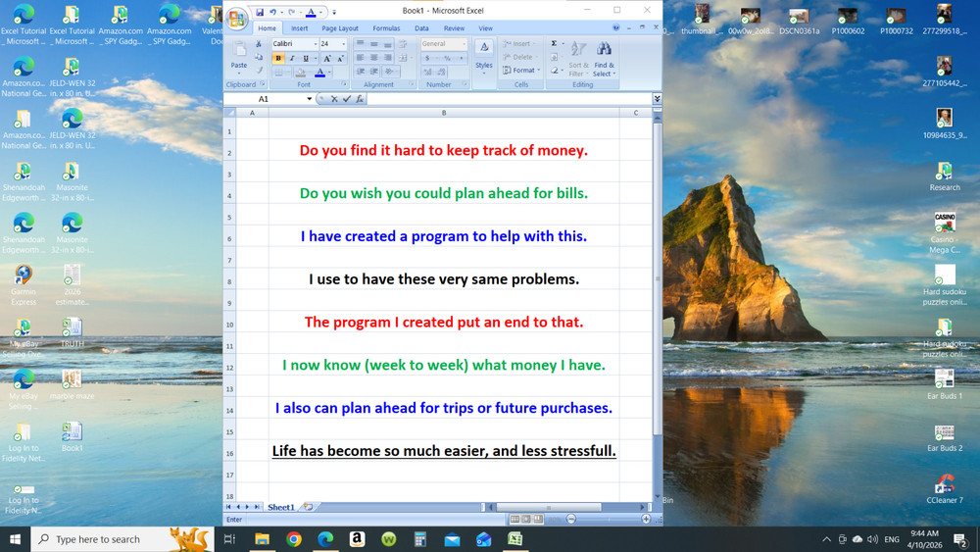Click the Wrap Text icon

point(403,44)
